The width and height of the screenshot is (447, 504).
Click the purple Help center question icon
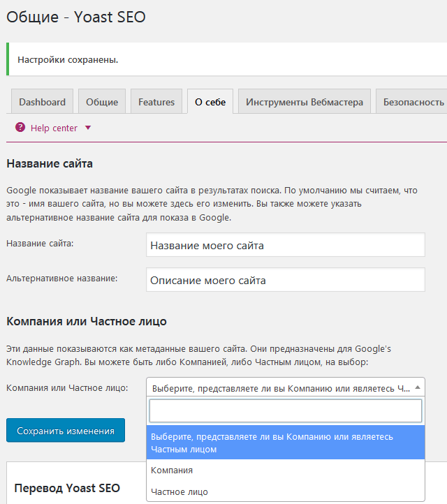[20, 127]
